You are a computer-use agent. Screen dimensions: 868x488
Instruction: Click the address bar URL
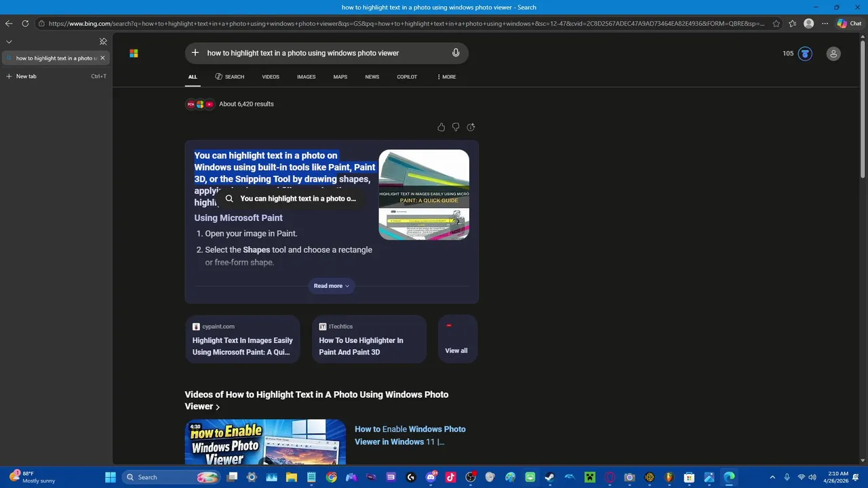point(406,23)
